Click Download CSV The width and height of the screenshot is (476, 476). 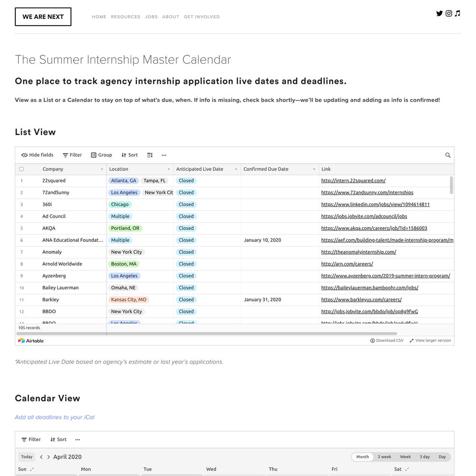(x=387, y=341)
